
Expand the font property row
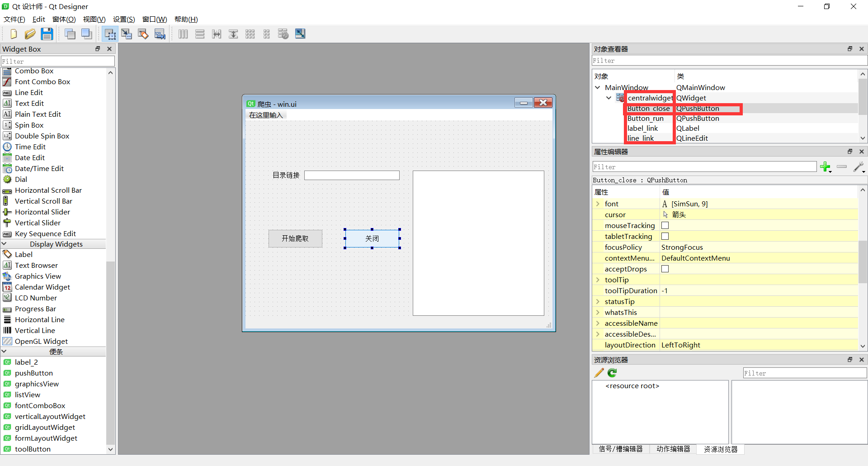598,204
